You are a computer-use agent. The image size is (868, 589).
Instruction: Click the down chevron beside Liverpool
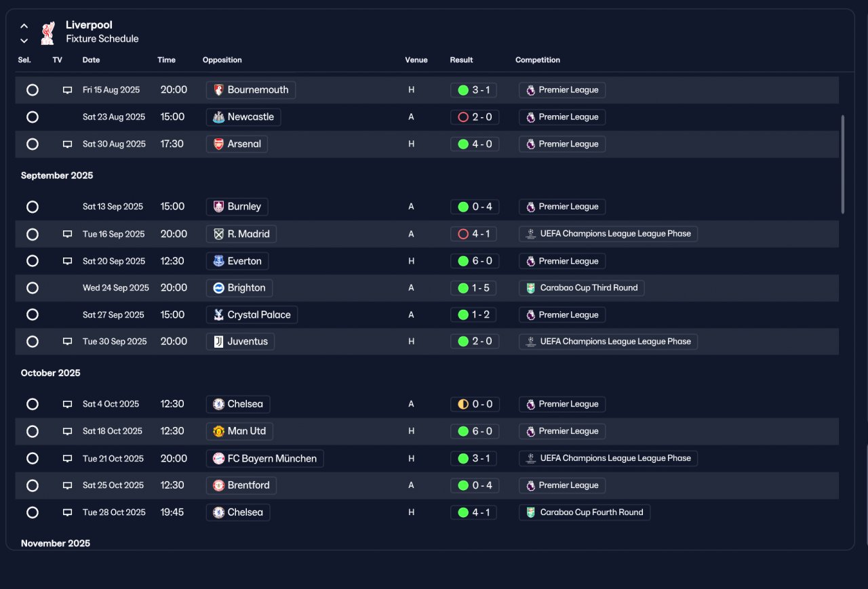click(24, 40)
